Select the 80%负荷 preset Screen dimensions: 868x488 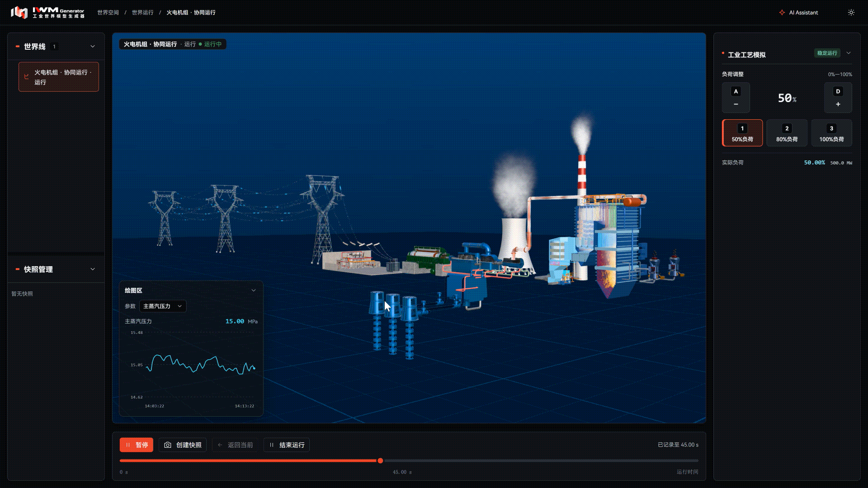[x=787, y=133]
